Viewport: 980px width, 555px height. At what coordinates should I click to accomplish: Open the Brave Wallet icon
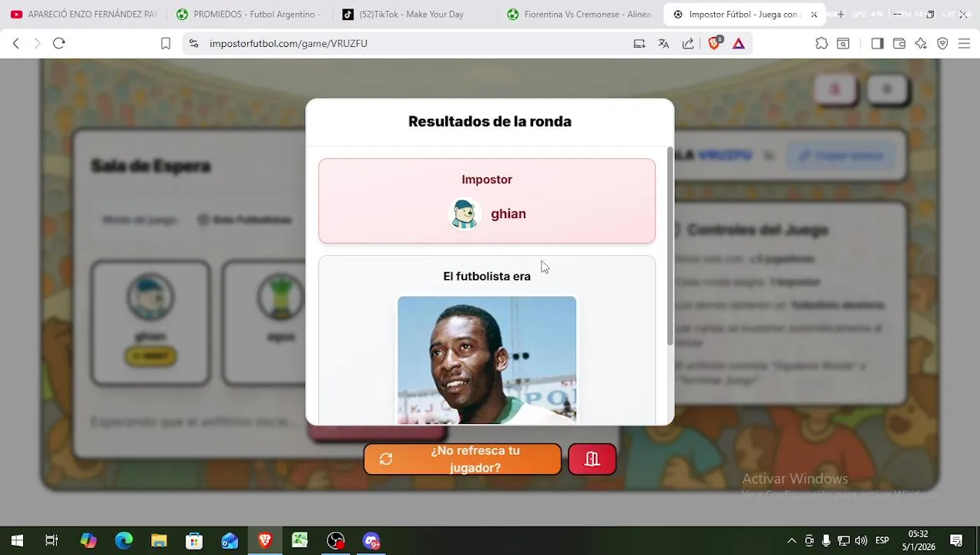click(899, 44)
